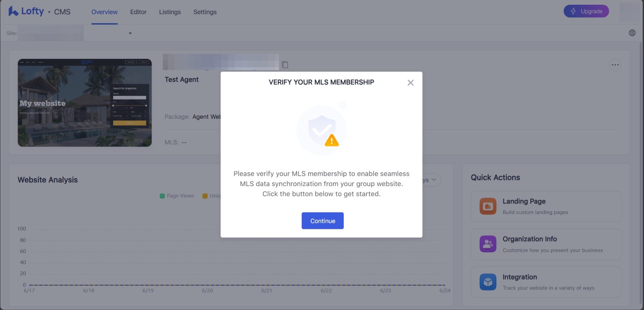This screenshot has height=310, width=644.
Task: Select the Overview tab
Action: point(105,12)
